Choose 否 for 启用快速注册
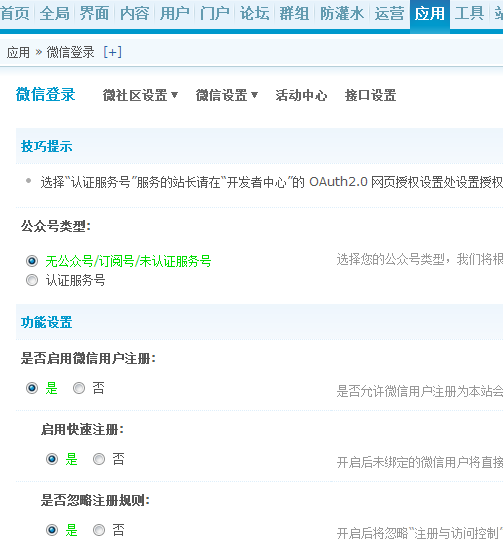This screenshot has width=503, height=549. [x=99, y=459]
